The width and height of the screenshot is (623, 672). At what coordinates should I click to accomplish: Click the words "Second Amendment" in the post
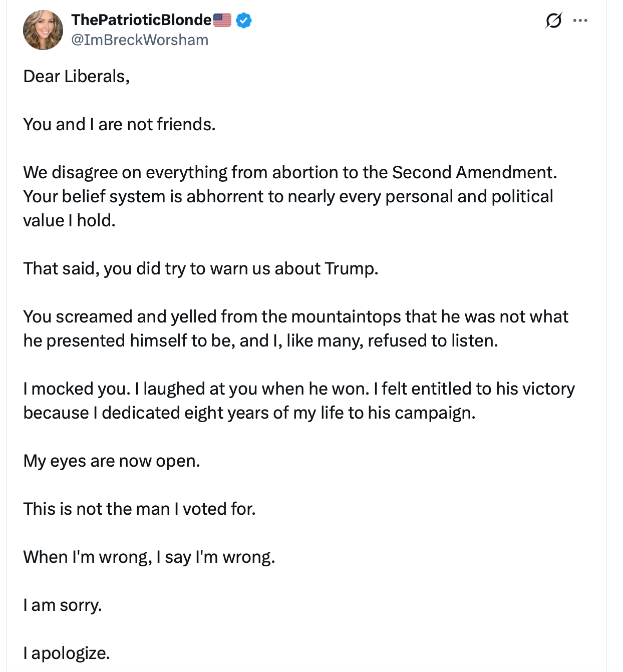point(473,173)
